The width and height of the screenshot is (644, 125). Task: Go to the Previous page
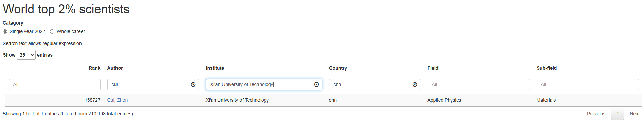596,114
